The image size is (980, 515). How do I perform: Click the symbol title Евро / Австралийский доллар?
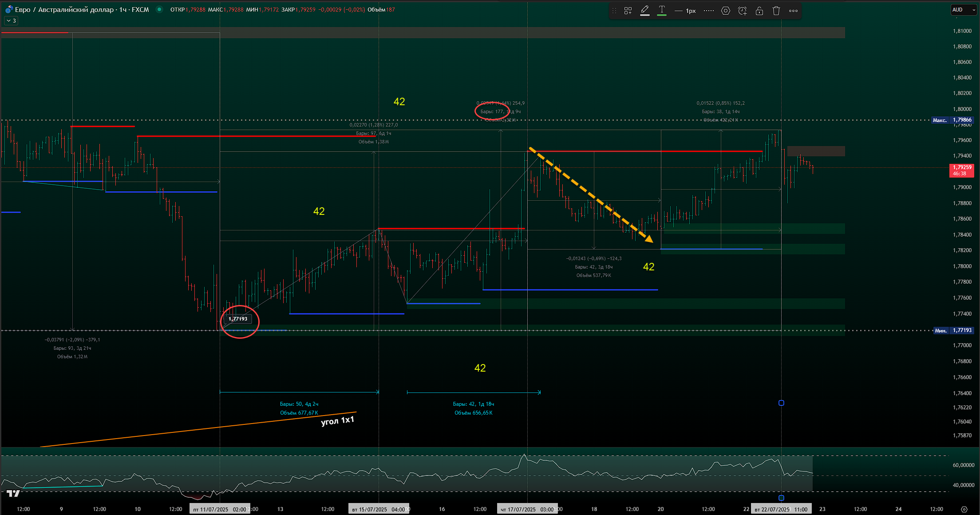64,9
